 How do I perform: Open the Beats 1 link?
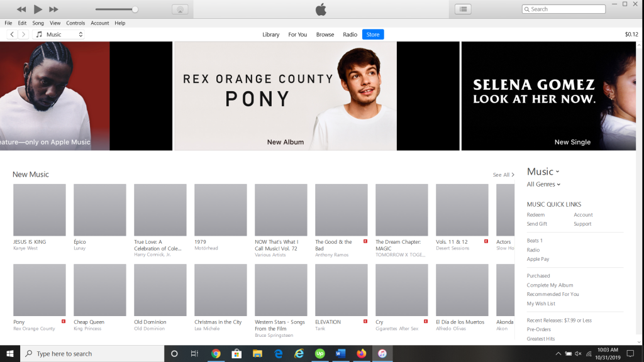(535, 241)
